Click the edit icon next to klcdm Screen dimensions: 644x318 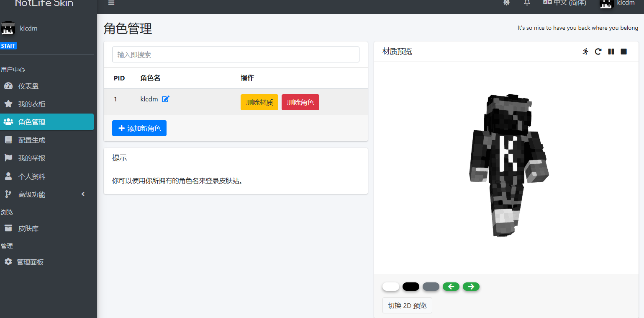(166, 99)
